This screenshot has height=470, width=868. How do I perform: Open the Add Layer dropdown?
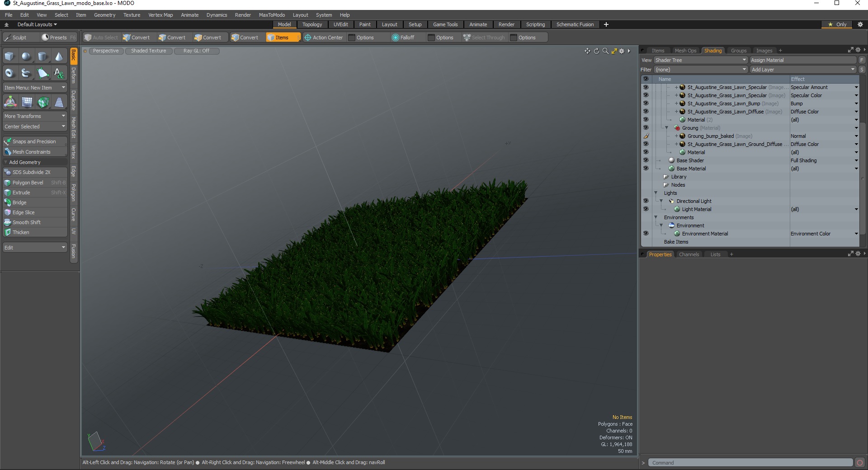[x=803, y=70]
